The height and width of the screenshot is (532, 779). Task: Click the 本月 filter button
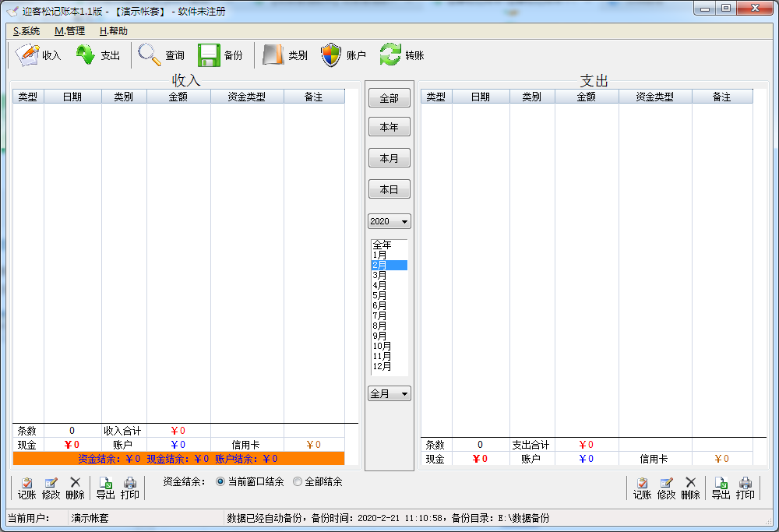pyautogui.click(x=389, y=158)
